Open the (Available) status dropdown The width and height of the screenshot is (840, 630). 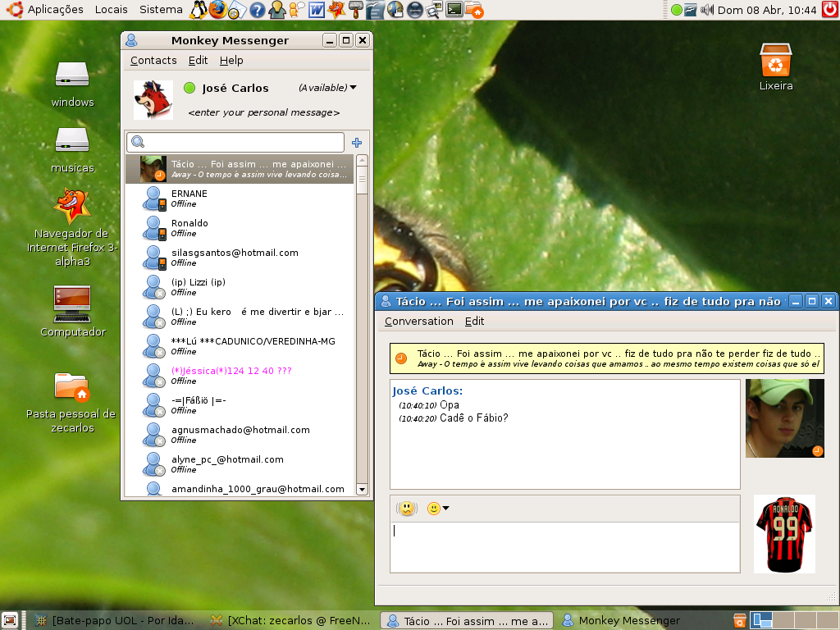point(327,88)
